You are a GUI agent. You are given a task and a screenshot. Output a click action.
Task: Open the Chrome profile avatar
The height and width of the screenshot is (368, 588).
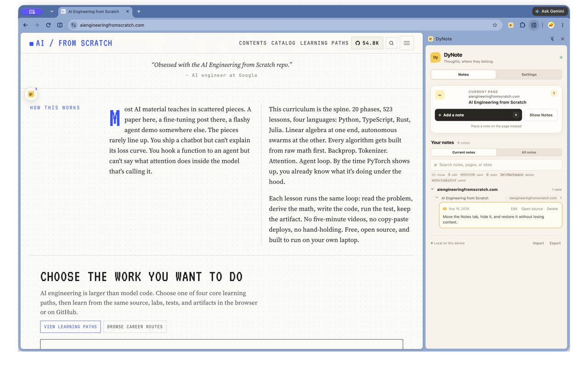coord(551,25)
